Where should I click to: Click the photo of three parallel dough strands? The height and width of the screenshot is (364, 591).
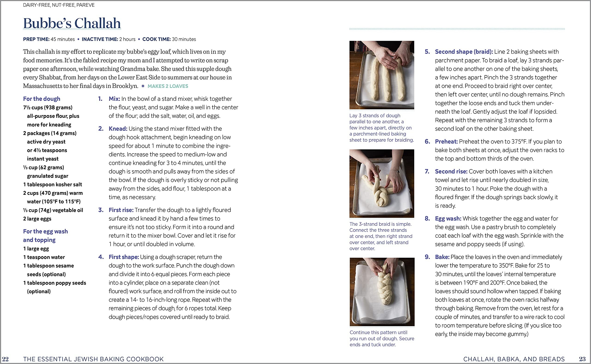pos(382,75)
